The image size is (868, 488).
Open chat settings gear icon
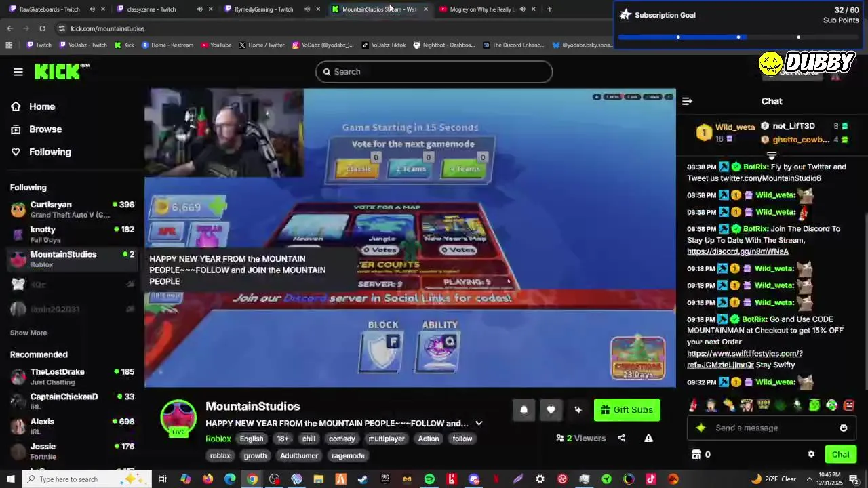coord(811,454)
